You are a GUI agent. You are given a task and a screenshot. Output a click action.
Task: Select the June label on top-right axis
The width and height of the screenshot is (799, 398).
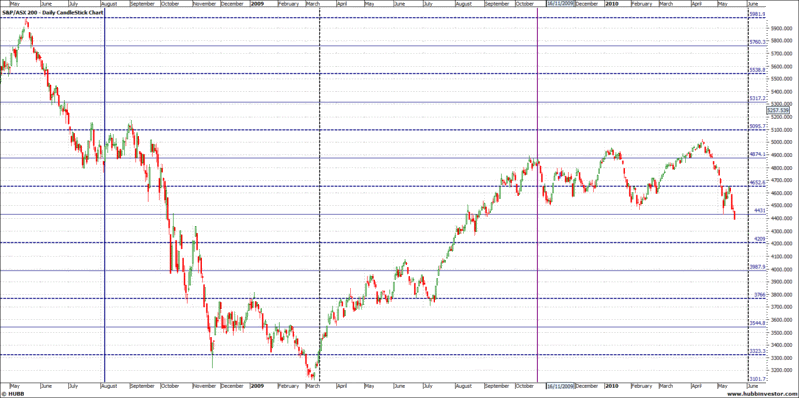click(x=754, y=3)
